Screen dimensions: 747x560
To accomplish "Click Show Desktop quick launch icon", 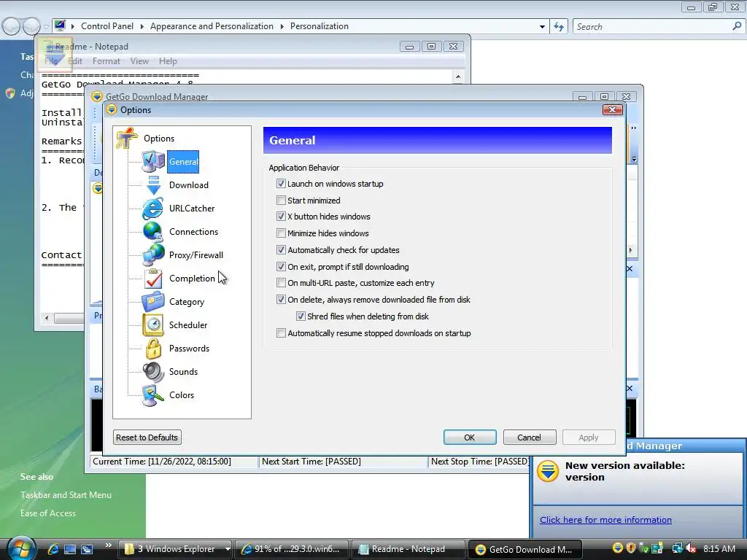I will point(70,549).
